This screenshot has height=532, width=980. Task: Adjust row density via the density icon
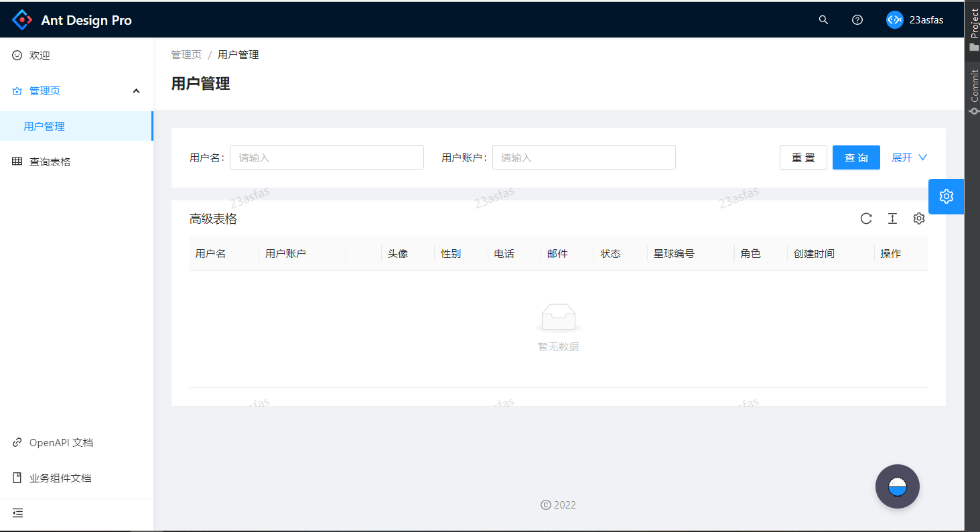click(x=892, y=218)
